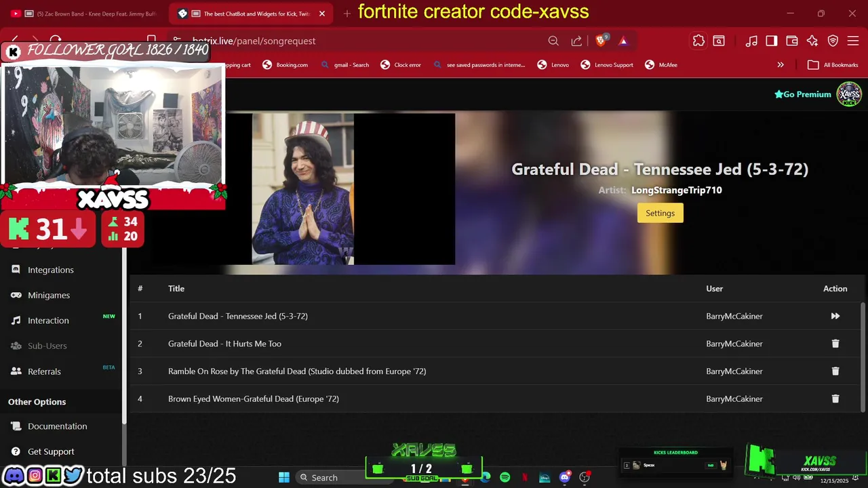Viewport: 868px width, 488px height.
Task: Select Grateful Dead - It Hurts Me Too title
Action: pyautogui.click(x=224, y=344)
